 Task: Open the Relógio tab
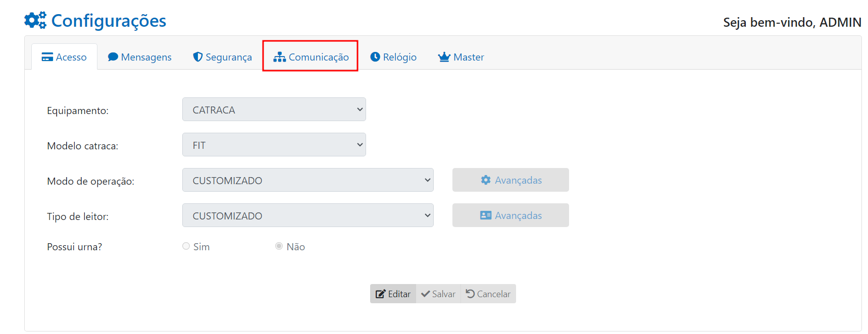pos(399,57)
